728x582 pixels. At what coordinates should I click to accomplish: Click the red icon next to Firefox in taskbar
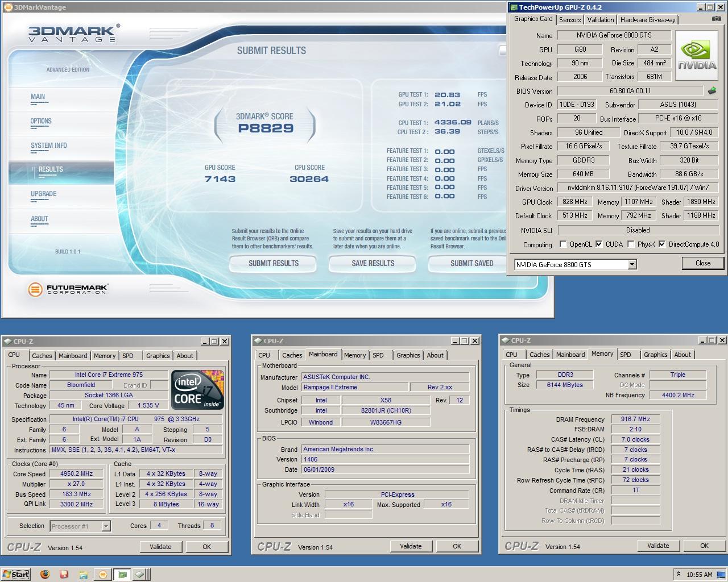coord(64,574)
